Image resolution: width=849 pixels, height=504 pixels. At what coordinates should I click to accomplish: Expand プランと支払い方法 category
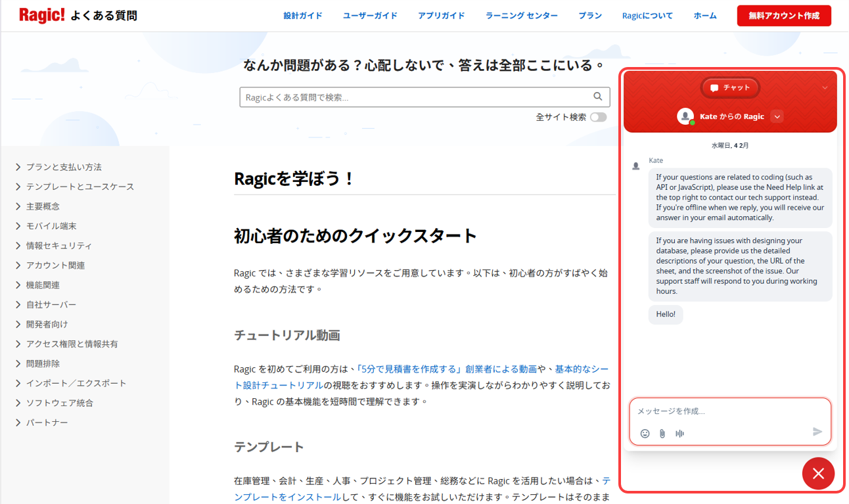tap(64, 167)
